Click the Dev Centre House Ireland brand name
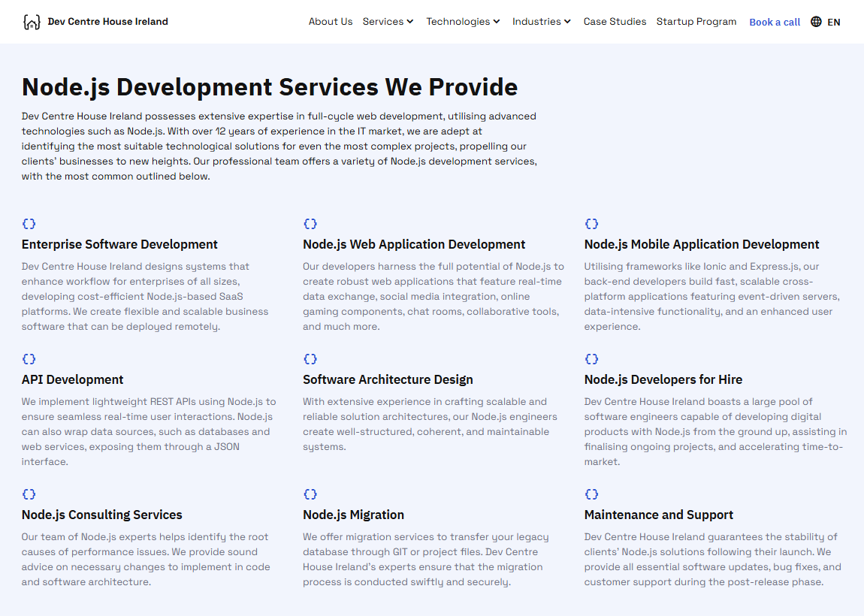The height and width of the screenshot is (616, 864). pos(107,22)
